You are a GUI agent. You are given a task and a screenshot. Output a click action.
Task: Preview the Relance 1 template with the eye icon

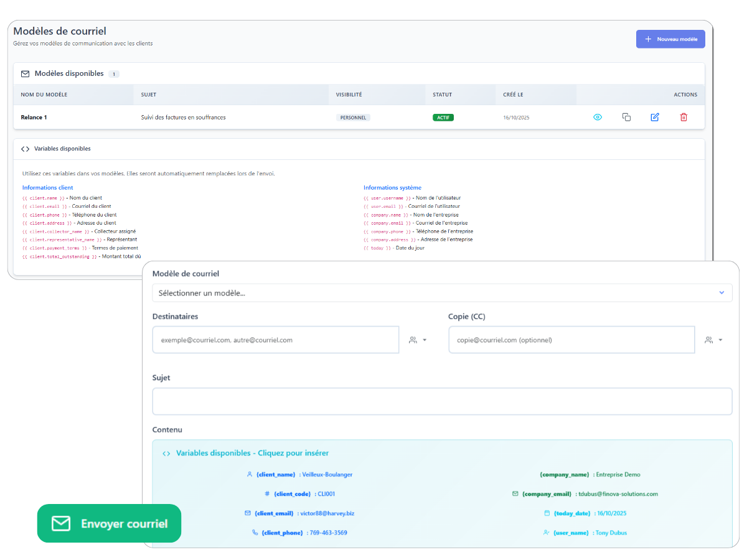(598, 117)
